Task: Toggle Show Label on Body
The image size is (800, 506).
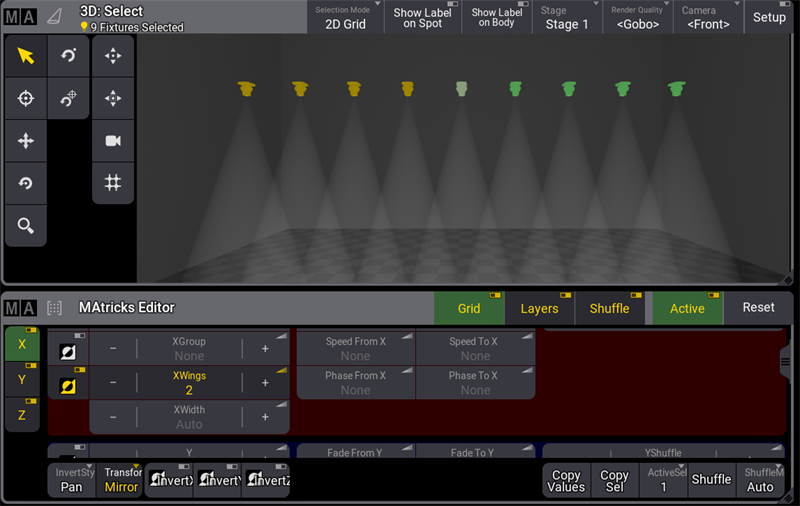Action: [x=497, y=18]
